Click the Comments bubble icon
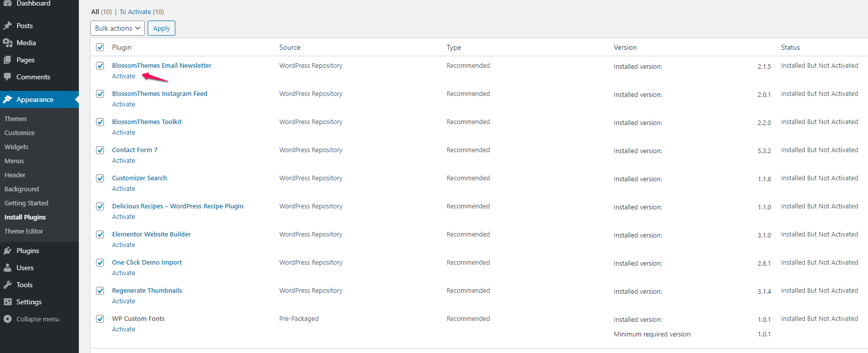 point(8,77)
